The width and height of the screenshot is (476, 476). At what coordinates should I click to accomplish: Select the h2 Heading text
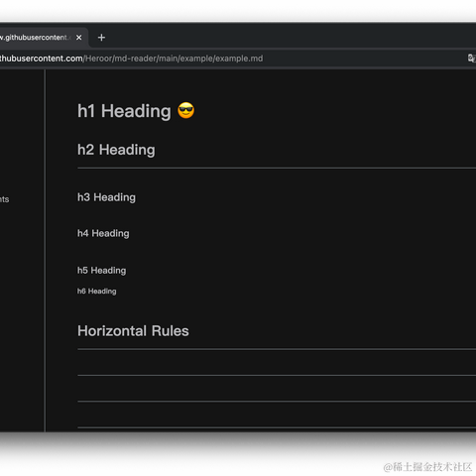pyautogui.click(x=116, y=150)
